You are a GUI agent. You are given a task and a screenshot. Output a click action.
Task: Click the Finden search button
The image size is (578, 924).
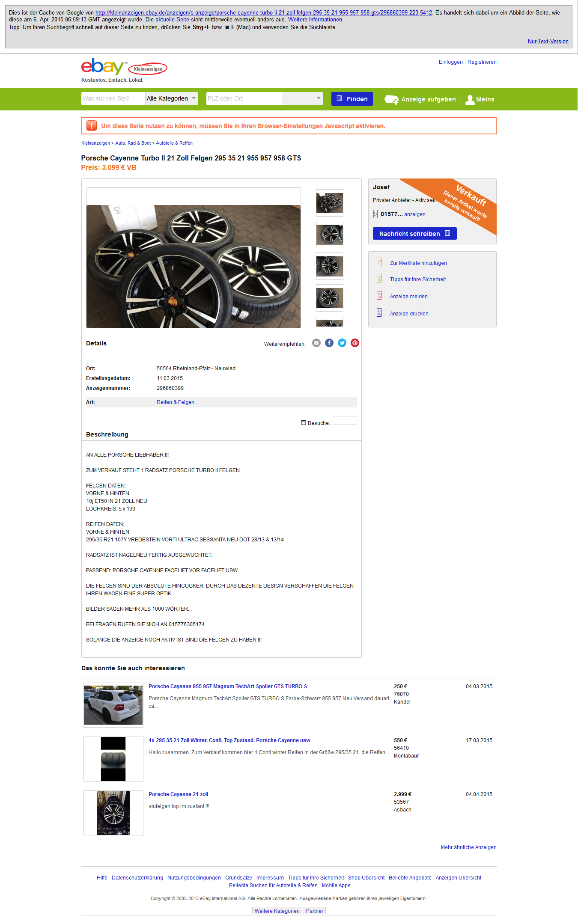[352, 99]
